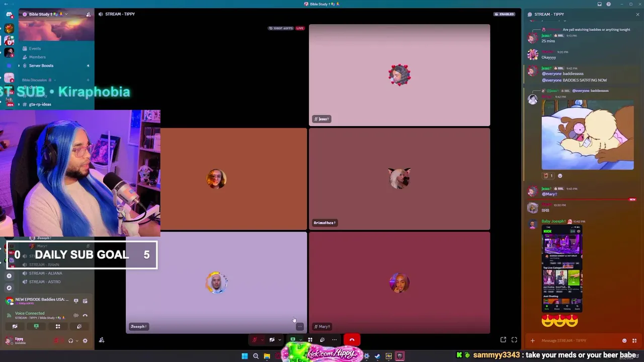The image size is (644, 362).
Task: Open apps icon in message box
Action: [634, 340]
